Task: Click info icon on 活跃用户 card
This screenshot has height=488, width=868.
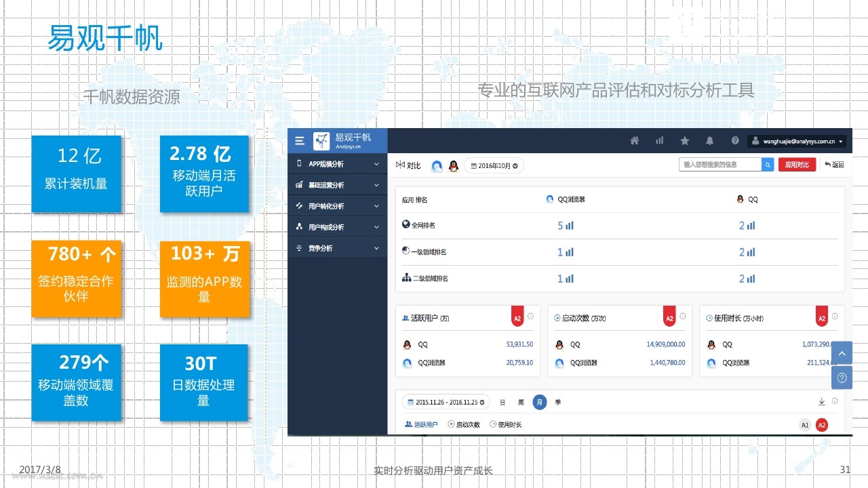Action: [531, 317]
